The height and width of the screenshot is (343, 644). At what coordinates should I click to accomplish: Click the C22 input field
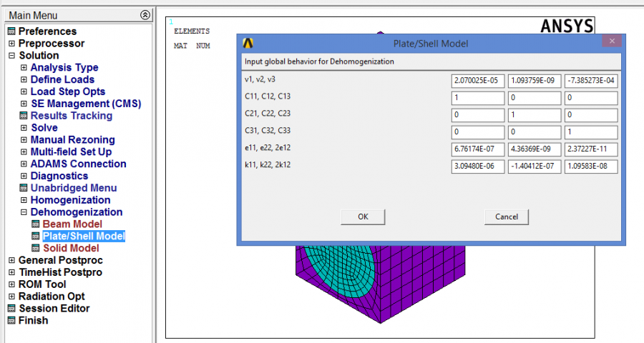(x=535, y=115)
